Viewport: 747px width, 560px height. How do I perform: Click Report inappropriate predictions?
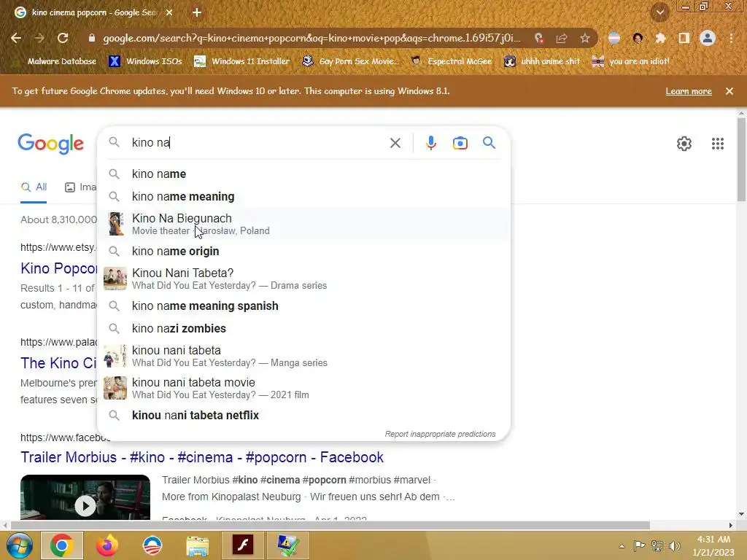click(440, 434)
